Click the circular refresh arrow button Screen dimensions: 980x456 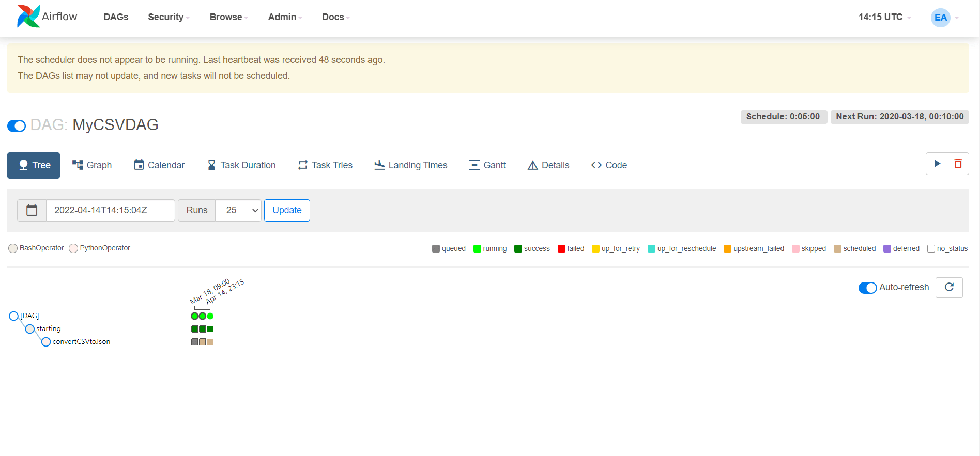(949, 287)
